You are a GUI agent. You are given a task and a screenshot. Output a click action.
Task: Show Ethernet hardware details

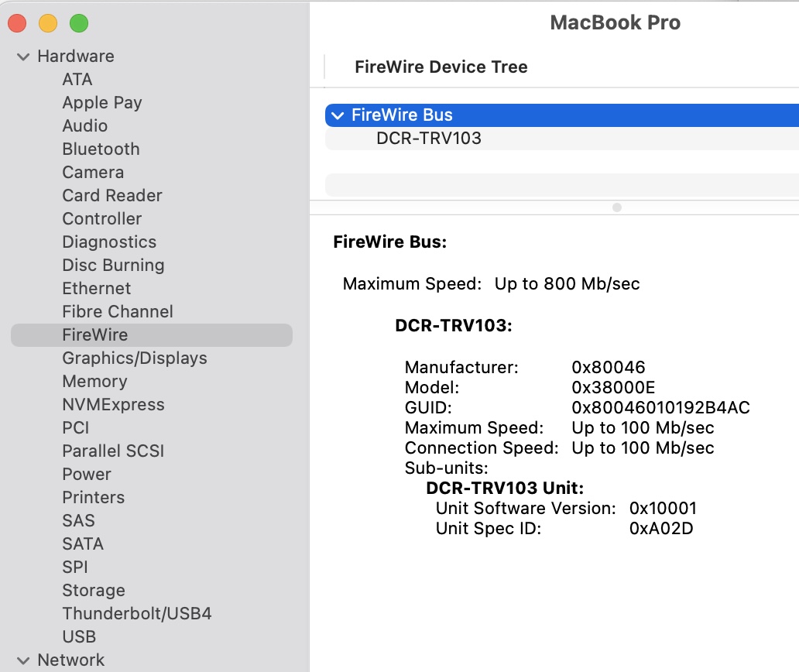[x=96, y=288]
